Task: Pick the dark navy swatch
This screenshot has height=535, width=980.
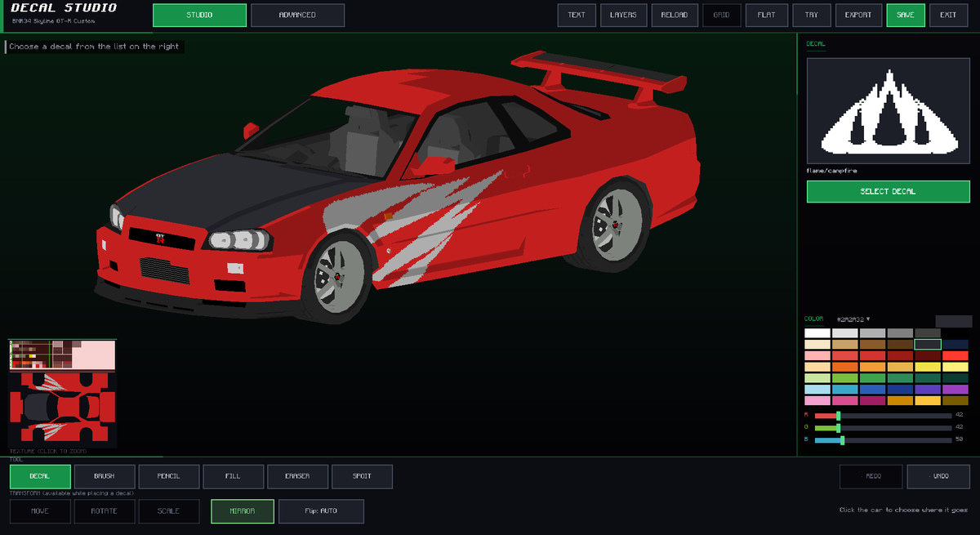Action: [955, 345]
